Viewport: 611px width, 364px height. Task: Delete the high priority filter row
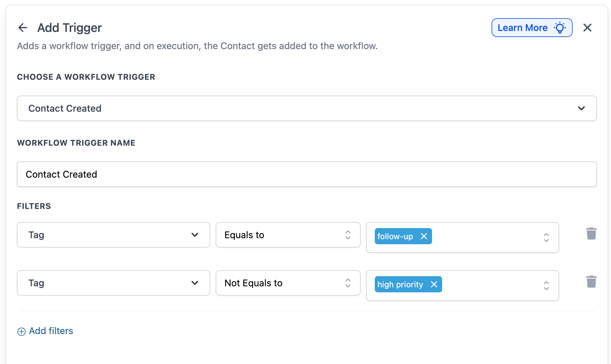[x=591, y=282]
